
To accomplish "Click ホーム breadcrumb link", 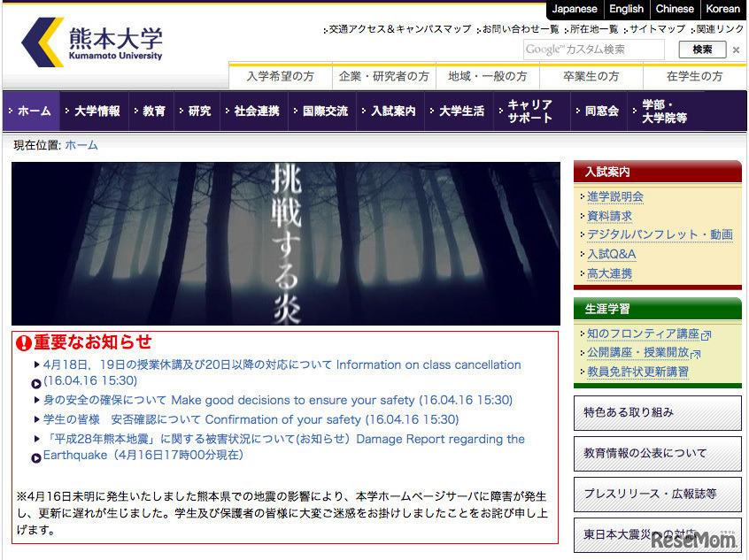I will point(81,145).
